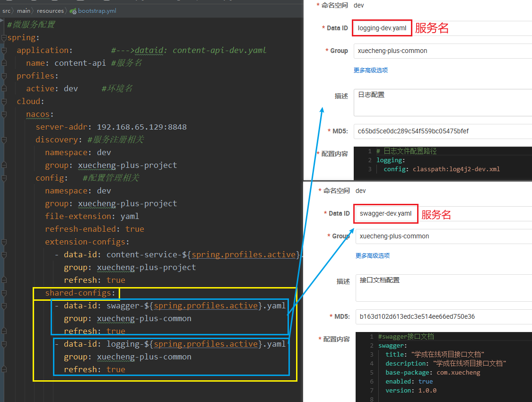Viewport: 532px width, 402px height.
Task: Collapse the 'application:' block fold marker
Action: [4, 51]
